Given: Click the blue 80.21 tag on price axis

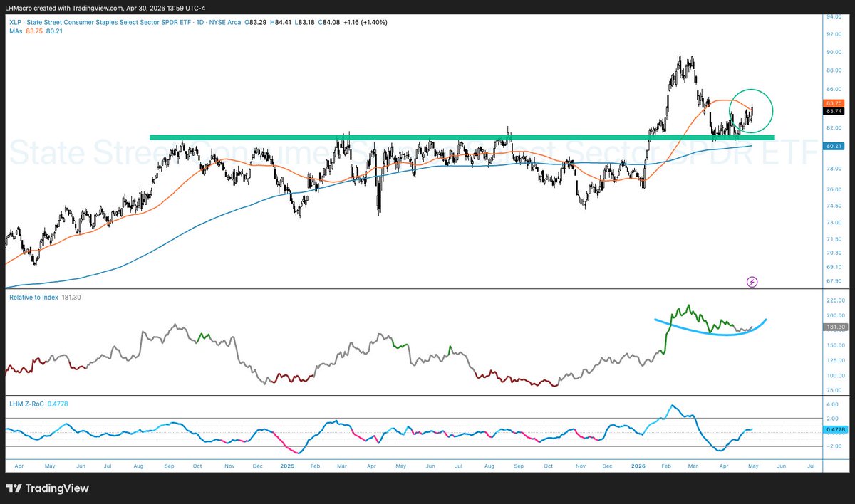Looking at the screenshot, I should 834,146.
